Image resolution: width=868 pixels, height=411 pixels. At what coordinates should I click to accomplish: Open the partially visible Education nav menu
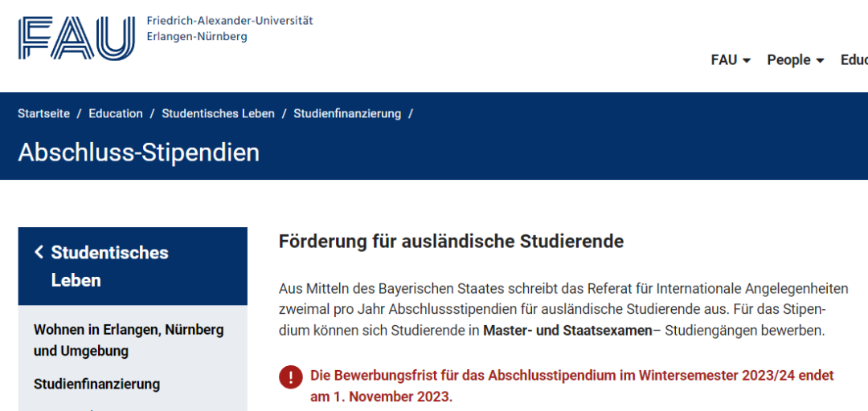click(854, 60)
